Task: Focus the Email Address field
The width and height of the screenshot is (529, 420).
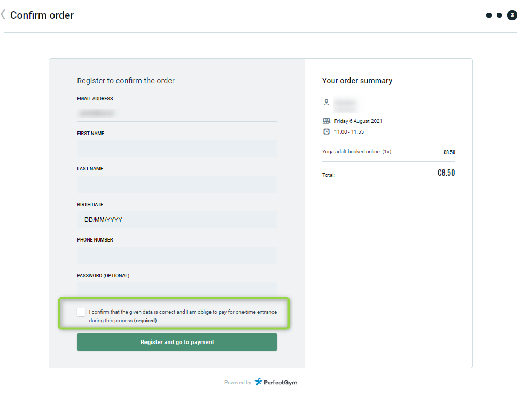Action: click(x=177, y=113)
